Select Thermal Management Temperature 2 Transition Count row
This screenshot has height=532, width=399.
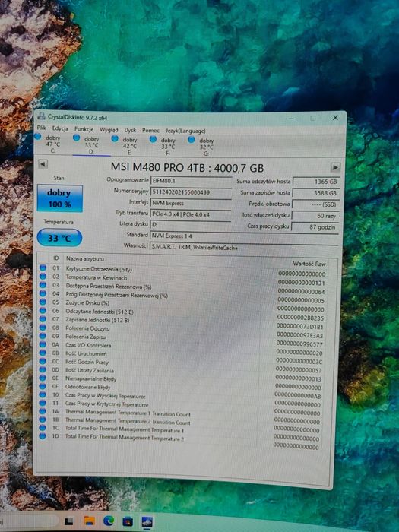pyautogui.click(x=180, y=421)
